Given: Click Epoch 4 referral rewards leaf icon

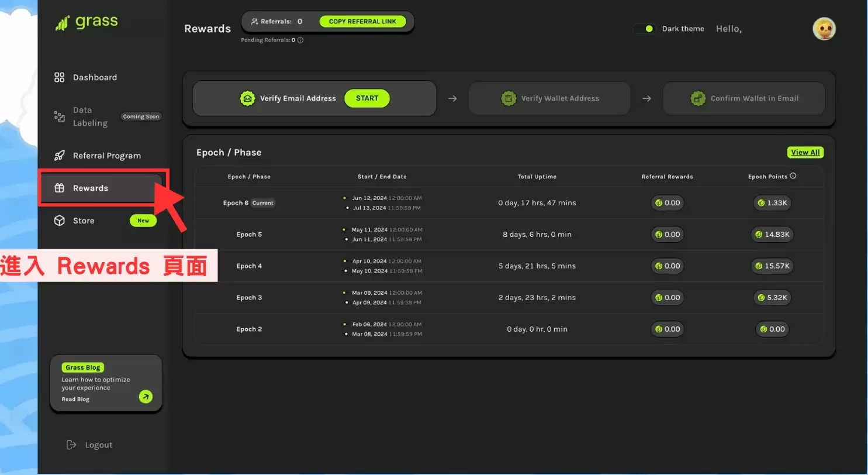Looking at the screenshot, I should click(659, 266).
